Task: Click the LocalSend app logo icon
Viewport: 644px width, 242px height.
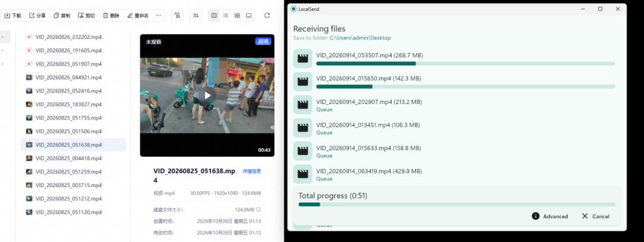Action: (293, 9)
